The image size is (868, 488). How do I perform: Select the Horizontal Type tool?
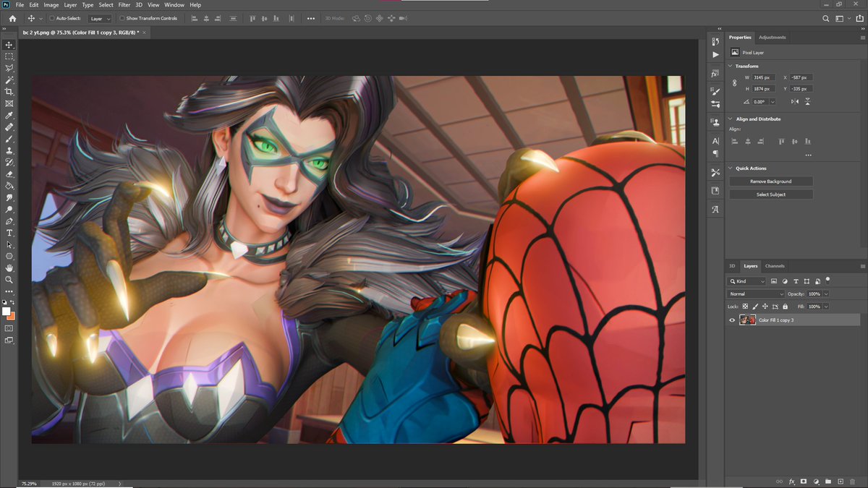coord(9,233)
